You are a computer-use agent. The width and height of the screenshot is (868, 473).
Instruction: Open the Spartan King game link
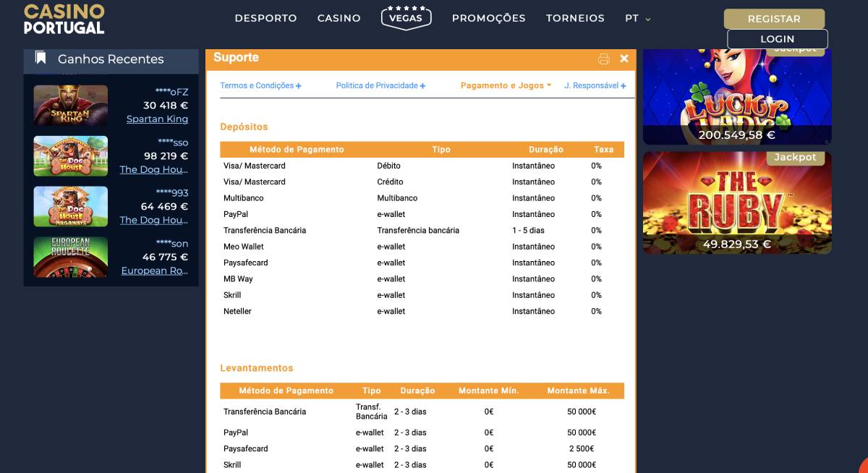pyautogui.click(x=157, y=119)
